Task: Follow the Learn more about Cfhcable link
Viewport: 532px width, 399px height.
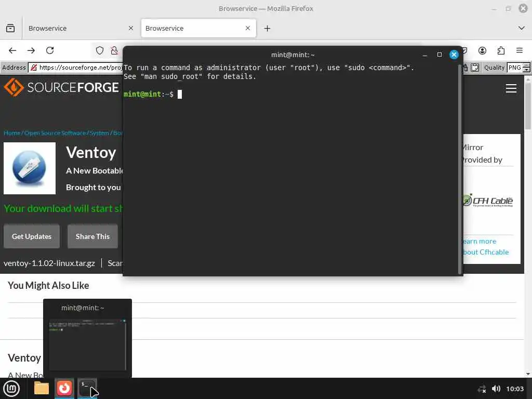Action: coord(486,247)
